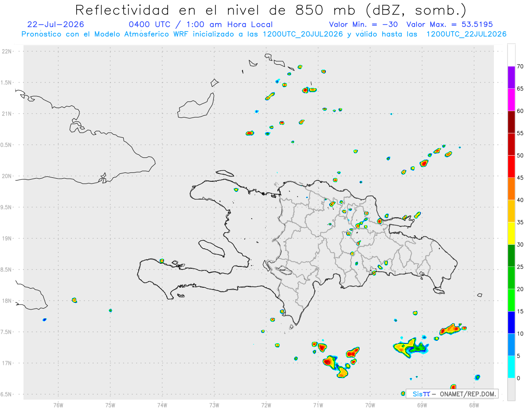Click the latitude label "17N"

click(x=8, y=363)
